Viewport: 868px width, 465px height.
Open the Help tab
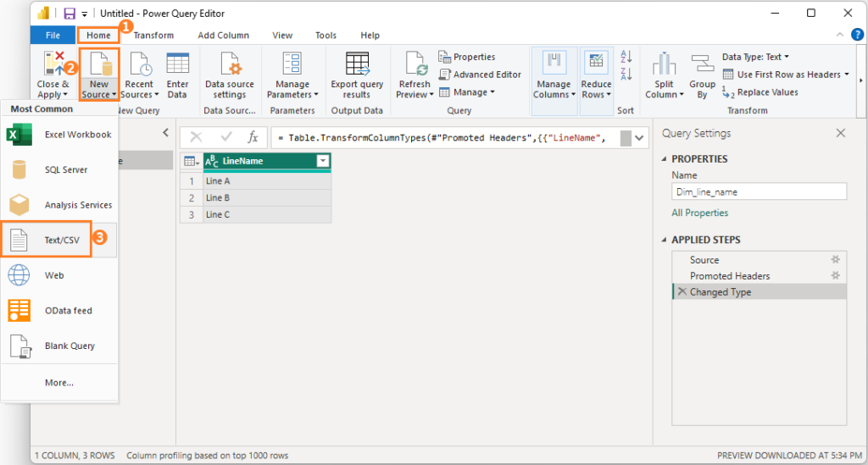[370, 36]
